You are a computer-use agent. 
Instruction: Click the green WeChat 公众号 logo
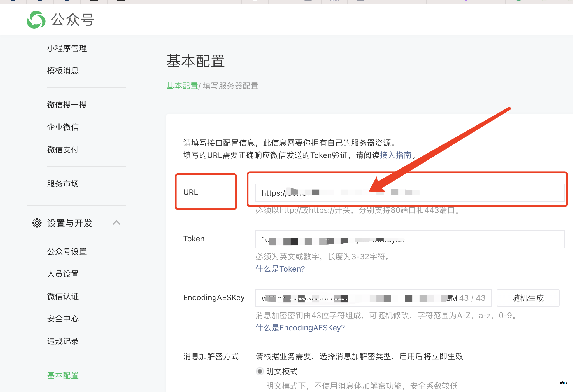tap(36, 20)
